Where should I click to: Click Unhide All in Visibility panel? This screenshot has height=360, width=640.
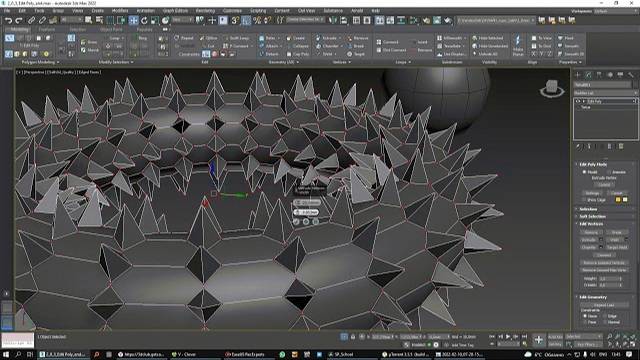(484, 54)
